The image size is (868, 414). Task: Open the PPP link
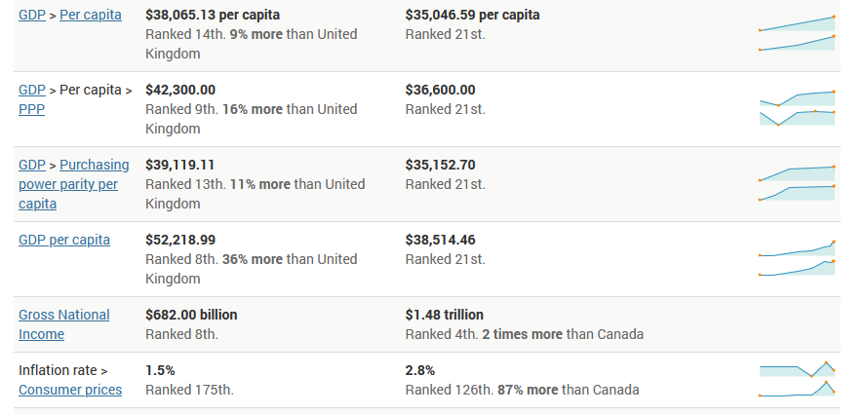click(x=32, y=109)
